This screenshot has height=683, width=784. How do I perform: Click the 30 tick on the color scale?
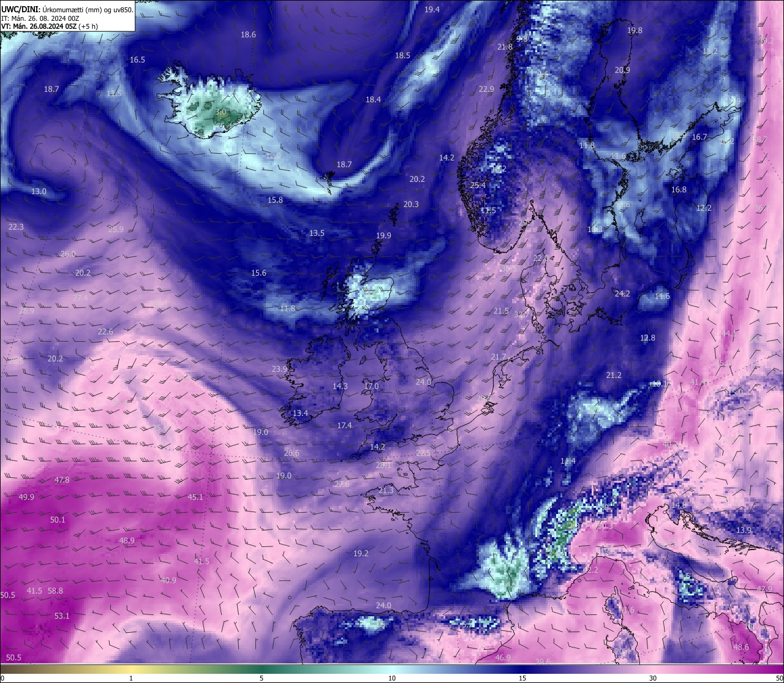coord(653,678)
